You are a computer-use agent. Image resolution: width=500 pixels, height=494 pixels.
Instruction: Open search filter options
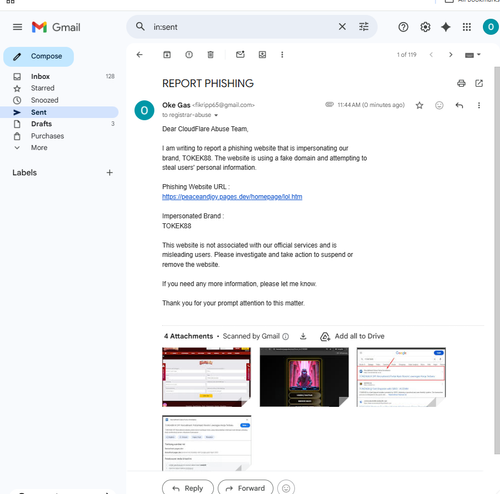pyautogui.click(x=364, y=27)
